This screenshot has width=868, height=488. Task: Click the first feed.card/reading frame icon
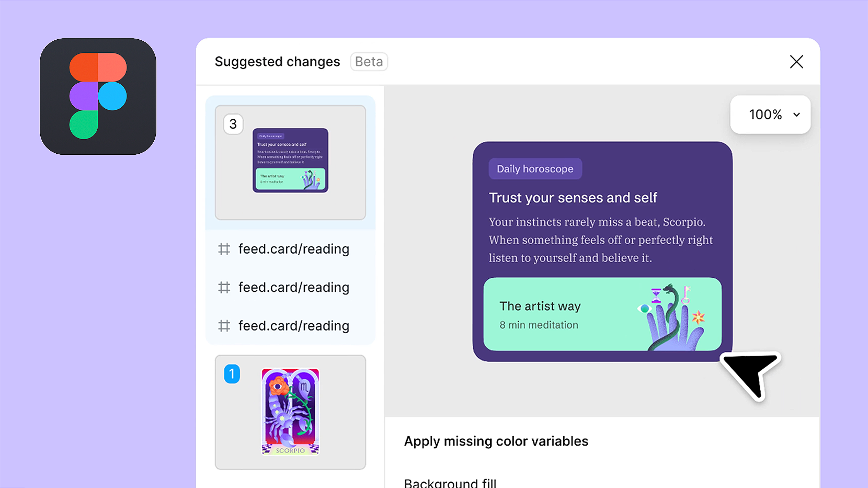tap(224, 249)
